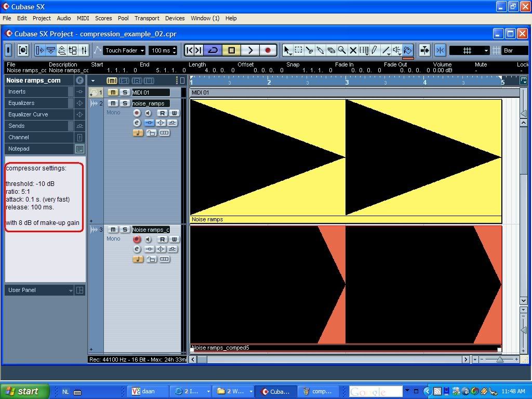Viewport: 532px width, 399px height.
Task: Select the Mute X tool
Action: point(353,50)
